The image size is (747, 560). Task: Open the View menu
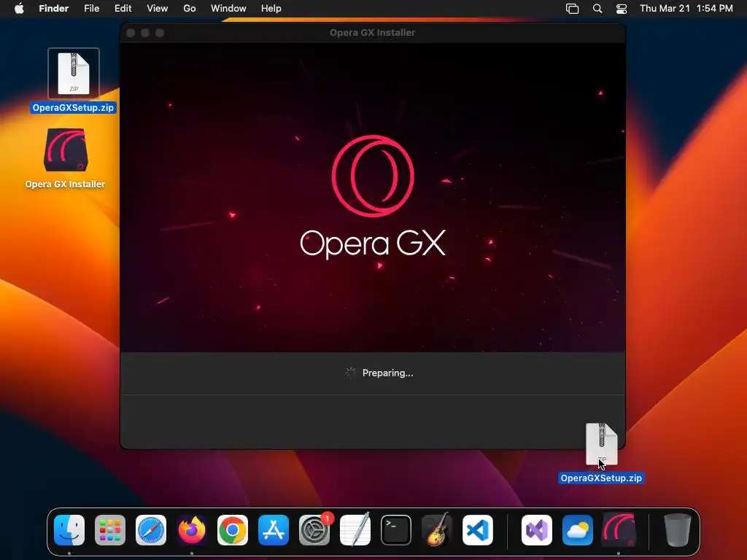coord(158,8)
